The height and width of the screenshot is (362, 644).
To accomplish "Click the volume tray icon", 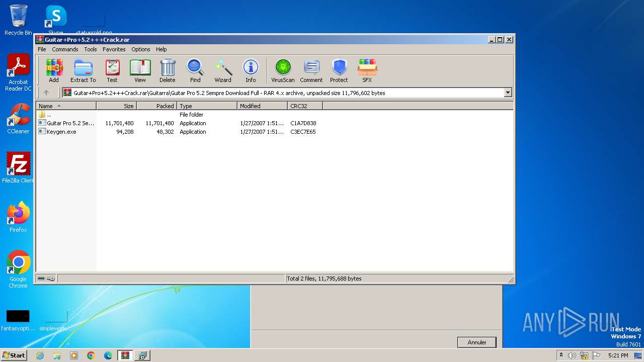I will (x=572, y=355).
